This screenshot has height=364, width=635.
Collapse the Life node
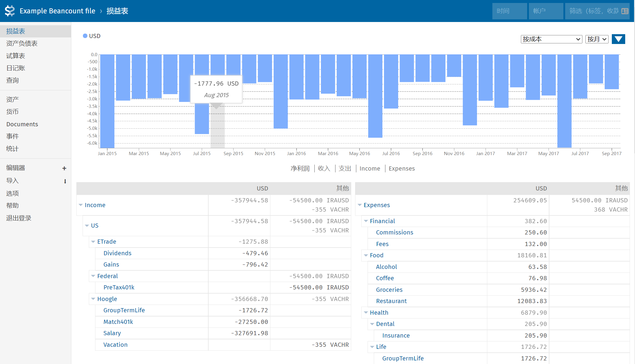point(372,347)
